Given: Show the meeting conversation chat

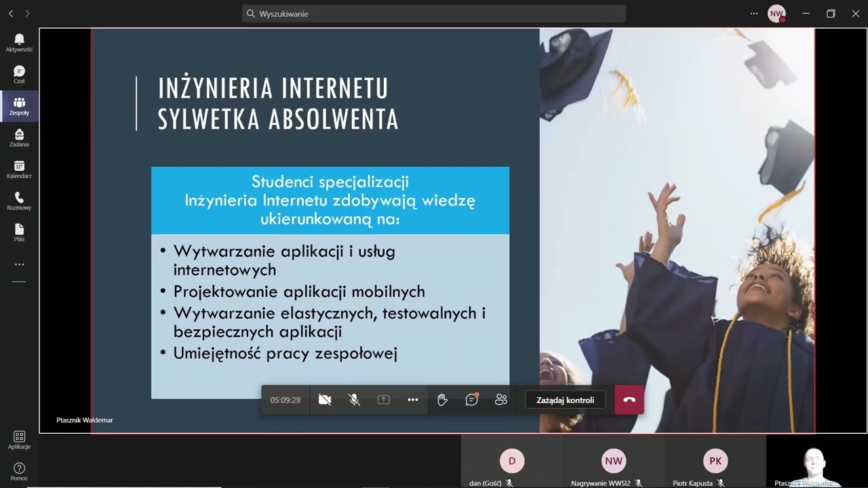Looking at the screenshot, I should (472, 400).
